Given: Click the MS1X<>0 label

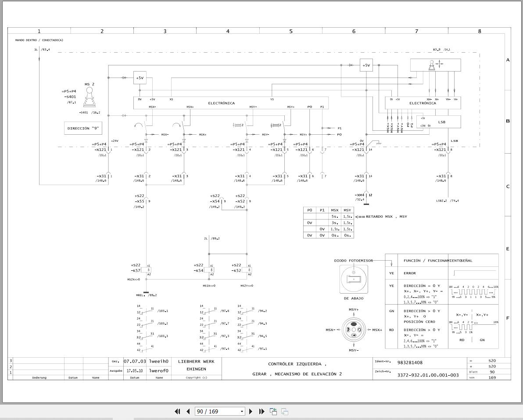Looking at the screenshot, I should (x=209, y=286).
